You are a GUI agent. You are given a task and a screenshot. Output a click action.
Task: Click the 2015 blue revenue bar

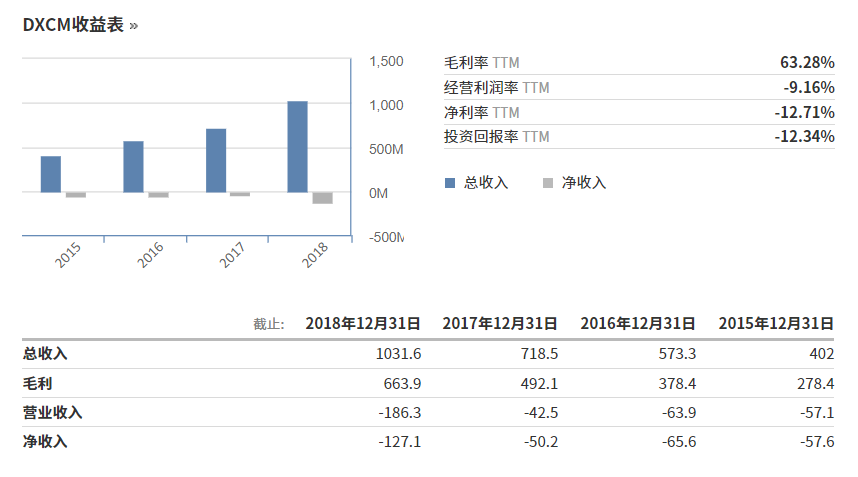[x=51, y=174]
